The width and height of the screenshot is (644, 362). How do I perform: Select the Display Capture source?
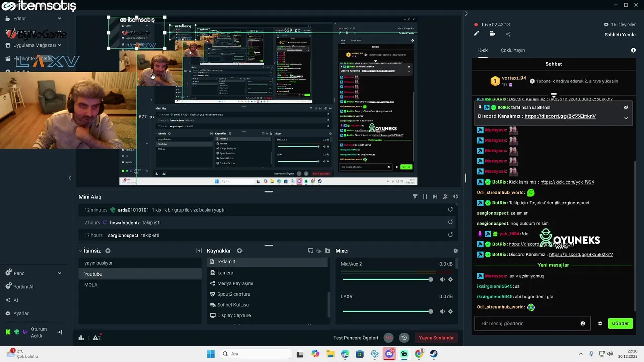267,315
